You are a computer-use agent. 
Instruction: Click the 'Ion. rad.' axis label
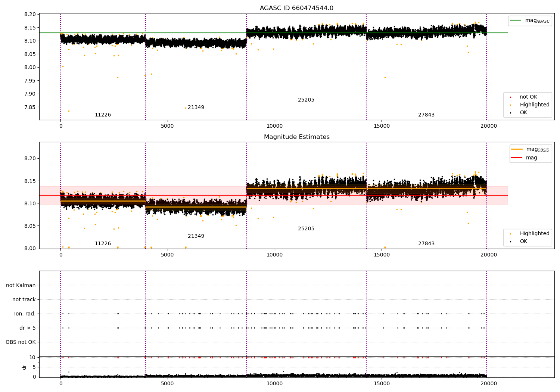pos(25,314)
